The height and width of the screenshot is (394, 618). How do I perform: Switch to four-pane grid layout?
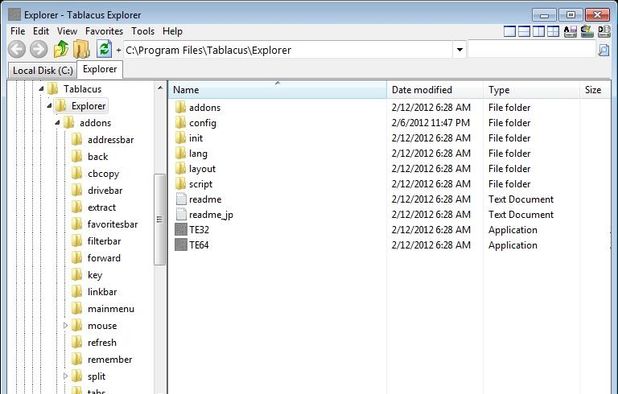tap(553, 32)
